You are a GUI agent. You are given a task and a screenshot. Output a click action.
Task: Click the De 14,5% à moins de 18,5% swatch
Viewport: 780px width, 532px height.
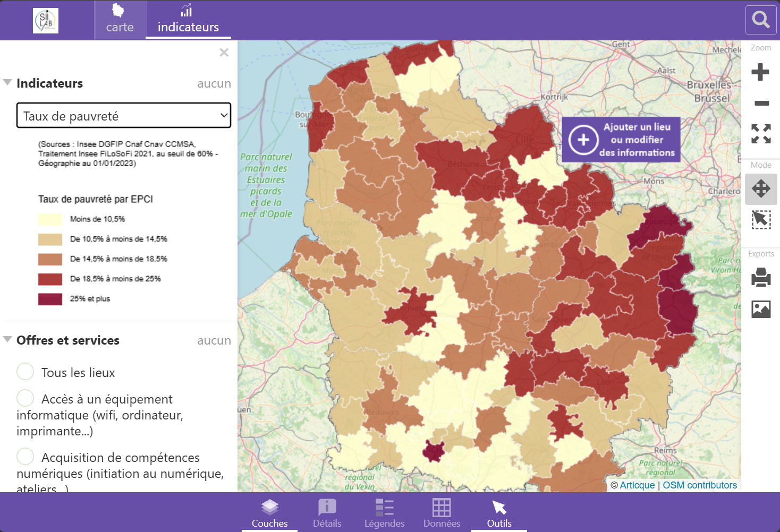click(50, 259)
